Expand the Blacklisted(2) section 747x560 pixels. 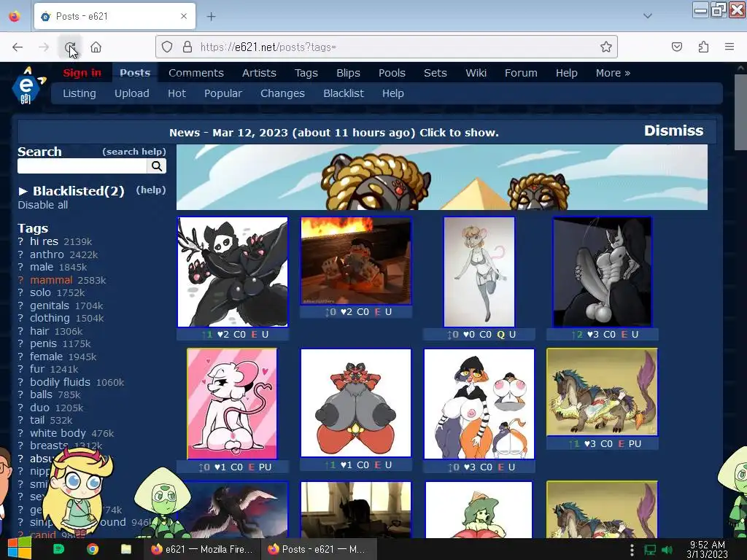tap(71, 191)
